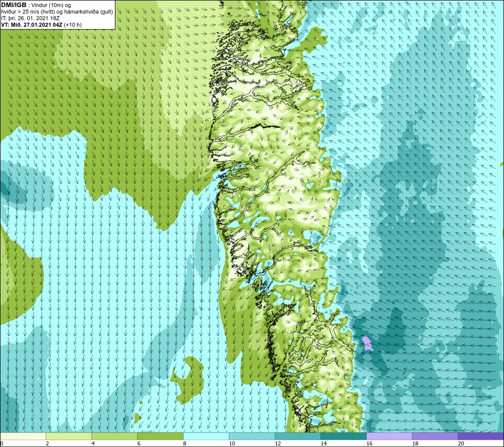The height and width of the screenshot is (447, 504).
Task: Click the 'IT: þri. 26. 01. 2021 18Z' line
Action: (30, 18)
